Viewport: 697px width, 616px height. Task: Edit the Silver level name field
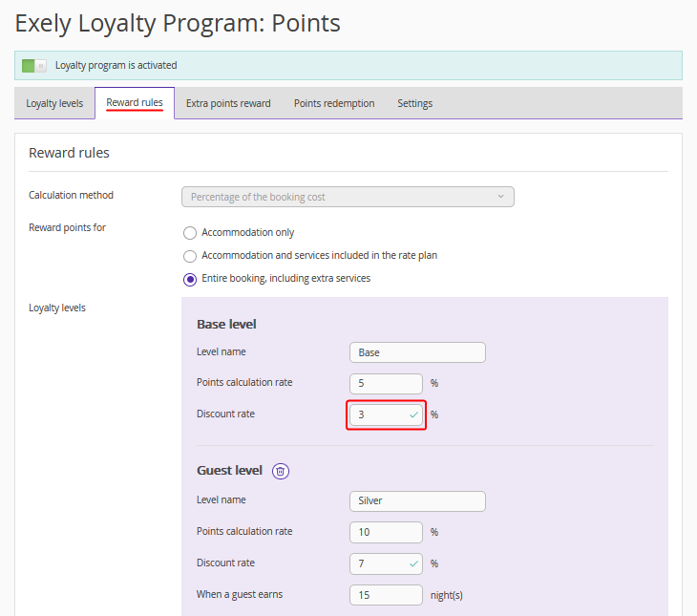pyautogui.click(x=417, y=501)
